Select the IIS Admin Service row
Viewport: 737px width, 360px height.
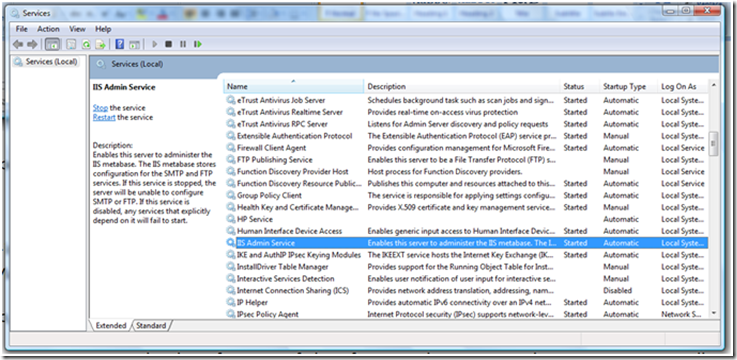coord(466,243)
